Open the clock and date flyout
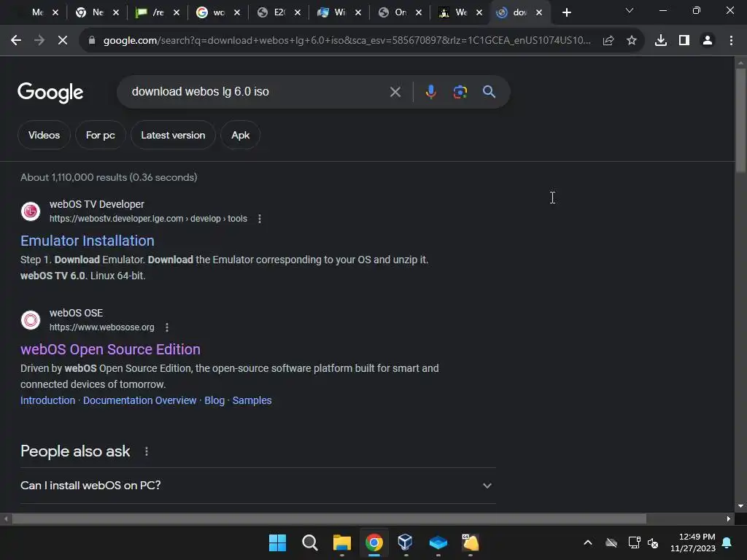The width and height of the screenshot is (747, 560). 693,542
